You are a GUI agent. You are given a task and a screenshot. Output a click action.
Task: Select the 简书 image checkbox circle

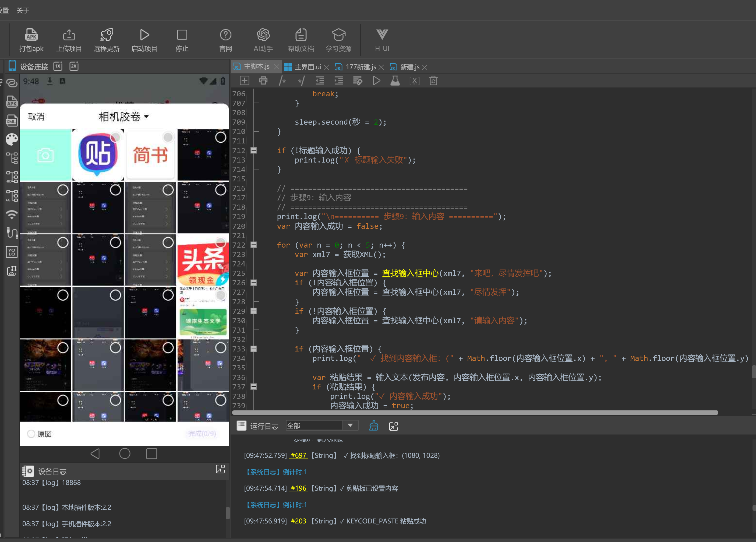(x=168, y=137)
